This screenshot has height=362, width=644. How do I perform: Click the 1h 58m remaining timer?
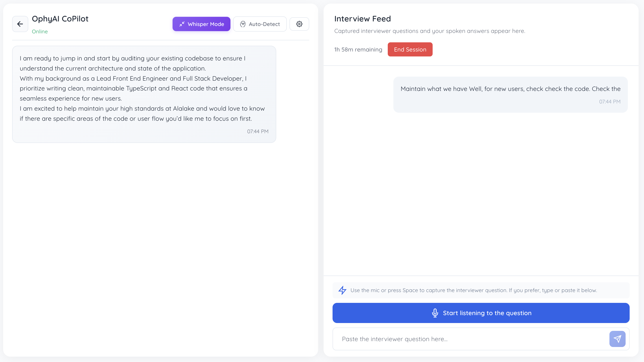tap(358, 50)
